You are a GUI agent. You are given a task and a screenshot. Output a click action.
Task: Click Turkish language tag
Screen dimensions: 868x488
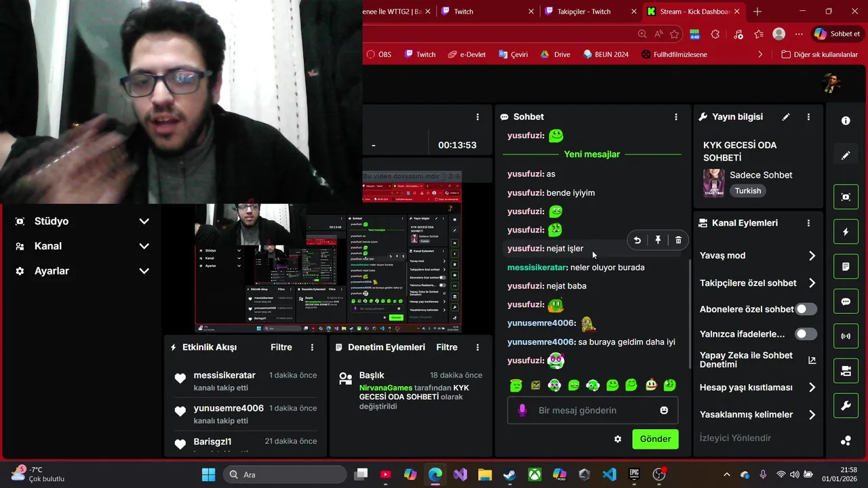tap(748, 191)
